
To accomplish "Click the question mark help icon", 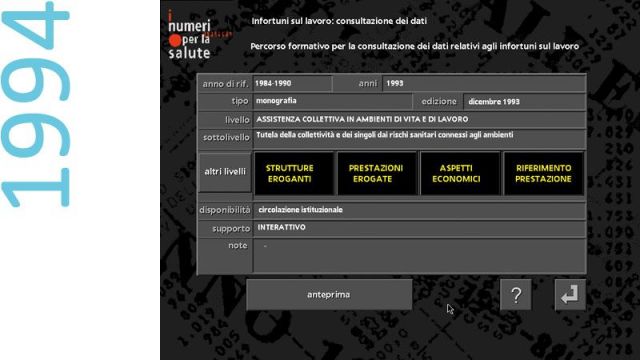I will [516, 295].
